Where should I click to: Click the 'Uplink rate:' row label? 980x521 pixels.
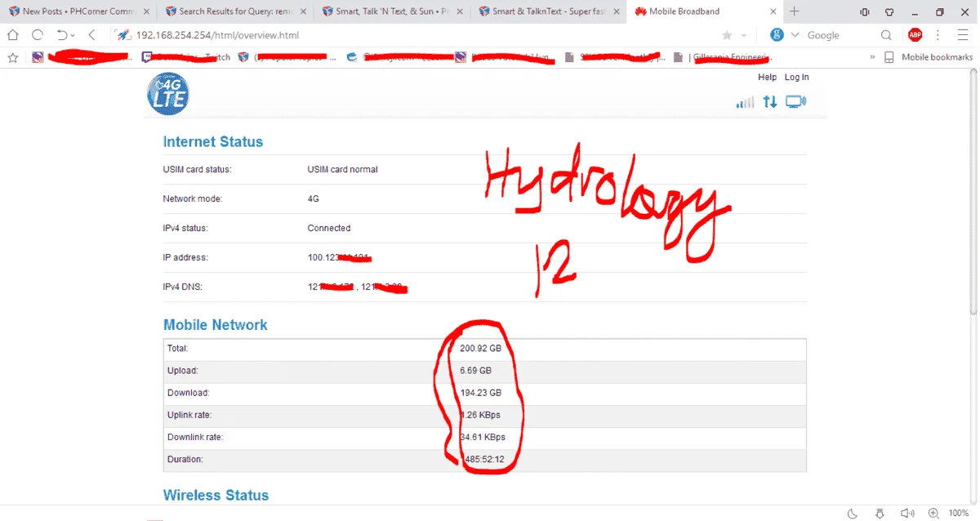click(189, 415)
